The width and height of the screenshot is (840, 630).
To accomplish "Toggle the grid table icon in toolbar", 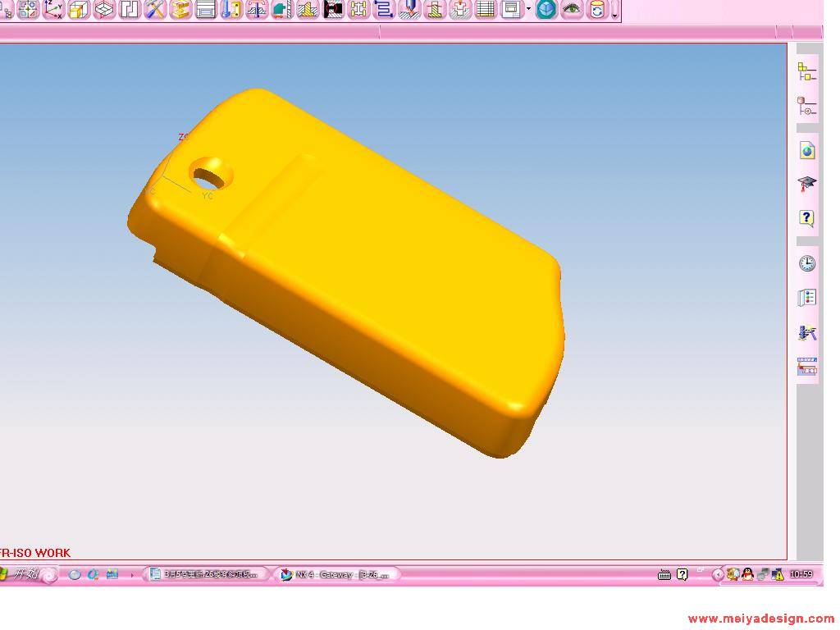I will pos(486,10).
